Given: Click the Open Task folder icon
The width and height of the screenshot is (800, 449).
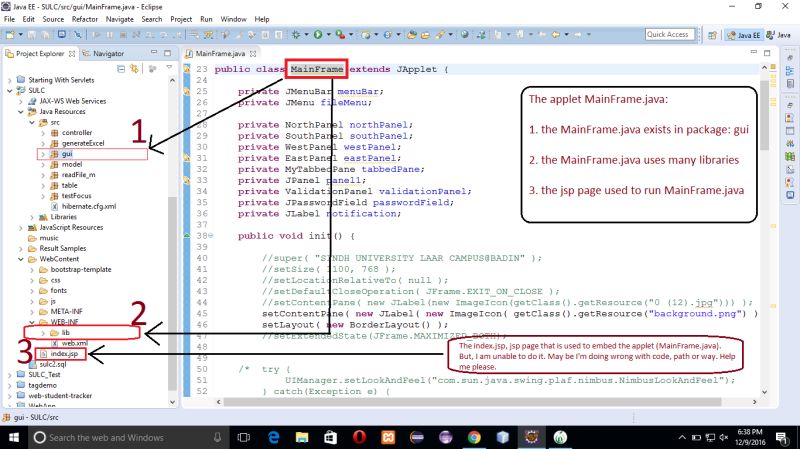Looking at the screenshot, I should pyautogui.click(x=426, y=35).
